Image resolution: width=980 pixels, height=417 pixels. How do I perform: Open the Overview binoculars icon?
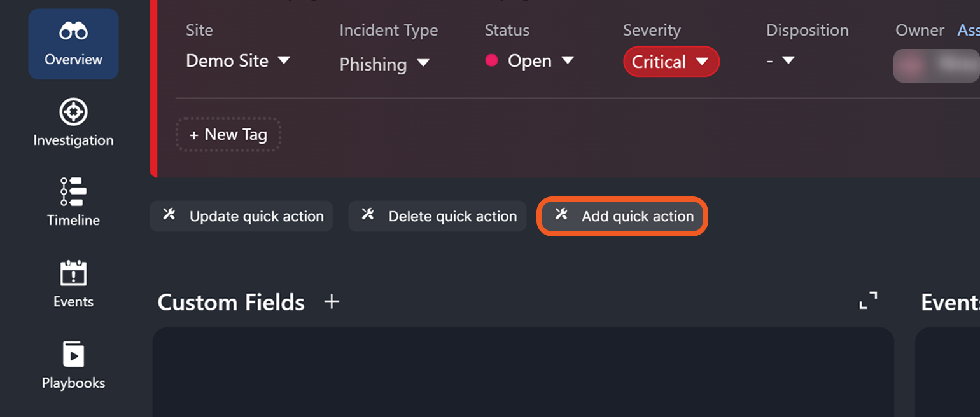point(73,31)
